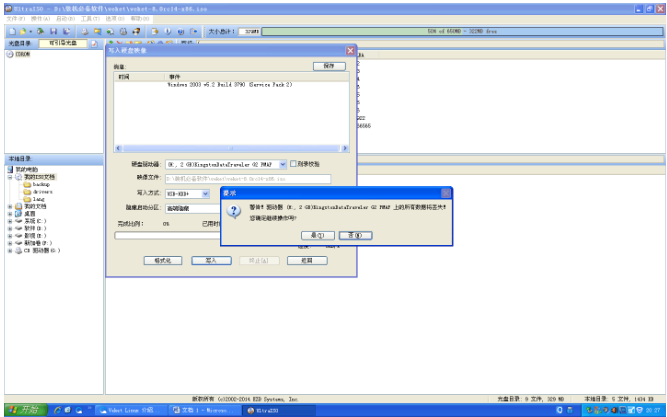Click the 可引导光盘 type field

click(63, 43)
